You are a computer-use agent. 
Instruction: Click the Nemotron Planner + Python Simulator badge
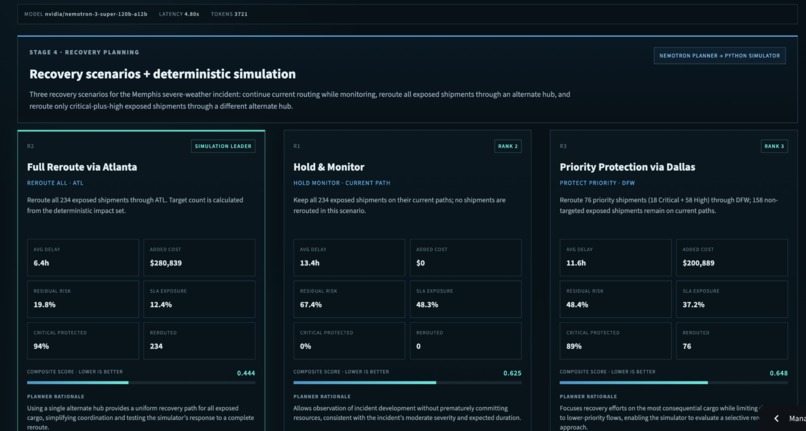pos(719,56)
